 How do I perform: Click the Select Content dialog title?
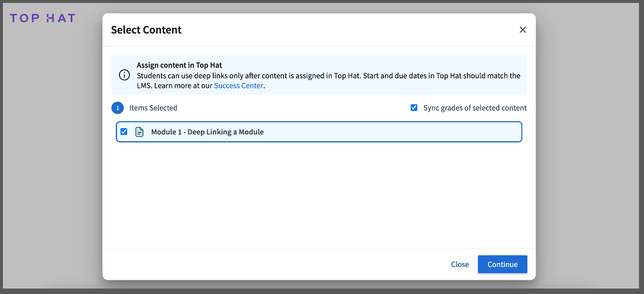(x=146, y=30)
